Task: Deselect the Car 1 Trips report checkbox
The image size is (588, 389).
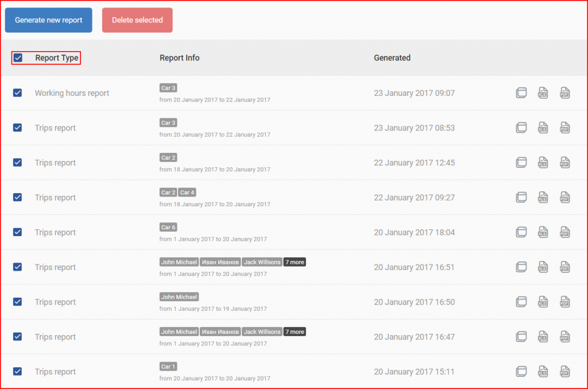Action: pos(18,372)
